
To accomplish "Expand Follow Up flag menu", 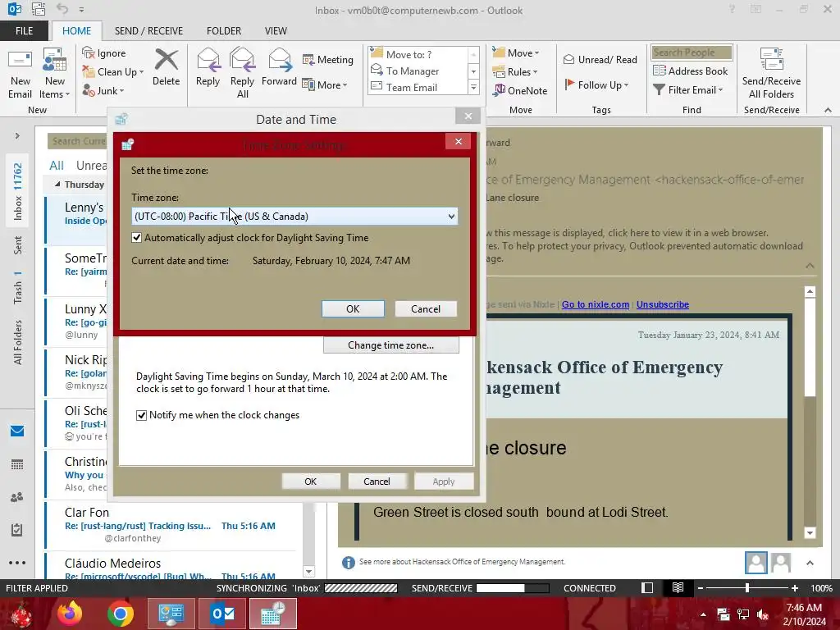I will click(596, 84).
